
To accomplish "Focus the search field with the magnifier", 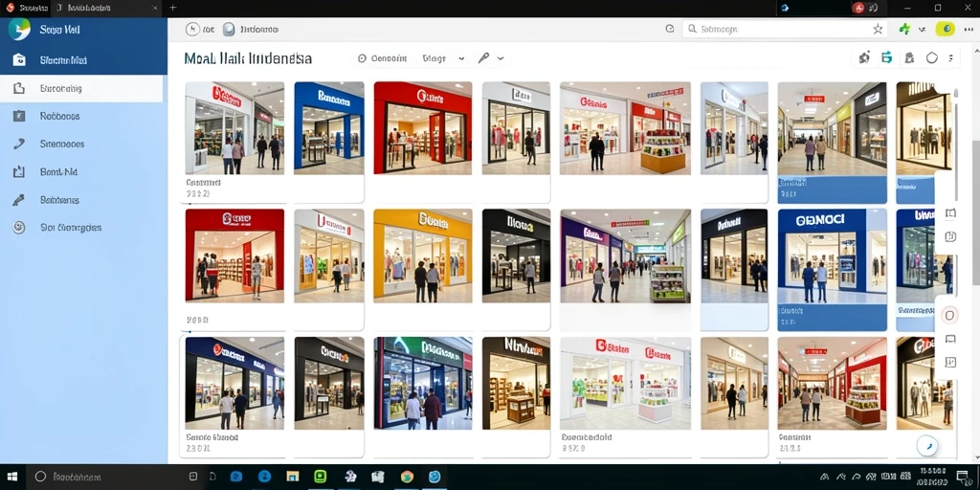I will 785,29.
